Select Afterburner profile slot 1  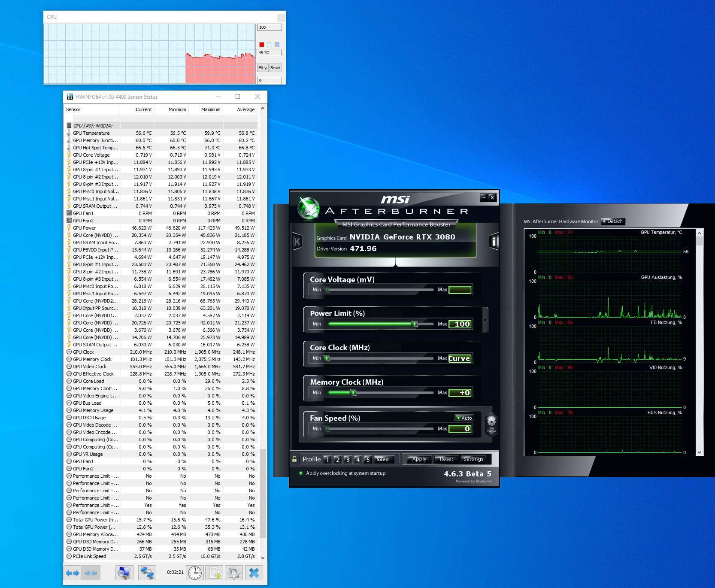(327, 459)
